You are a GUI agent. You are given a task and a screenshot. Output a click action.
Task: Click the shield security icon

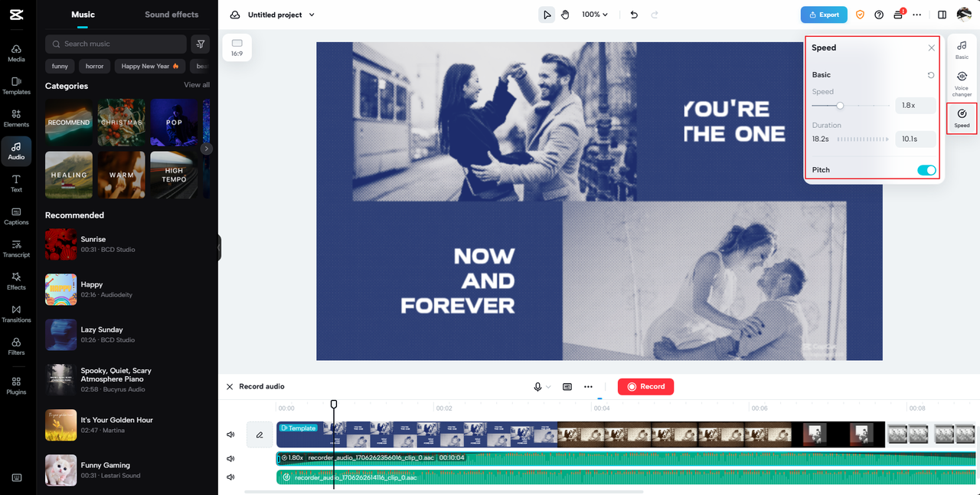[860, 15]
